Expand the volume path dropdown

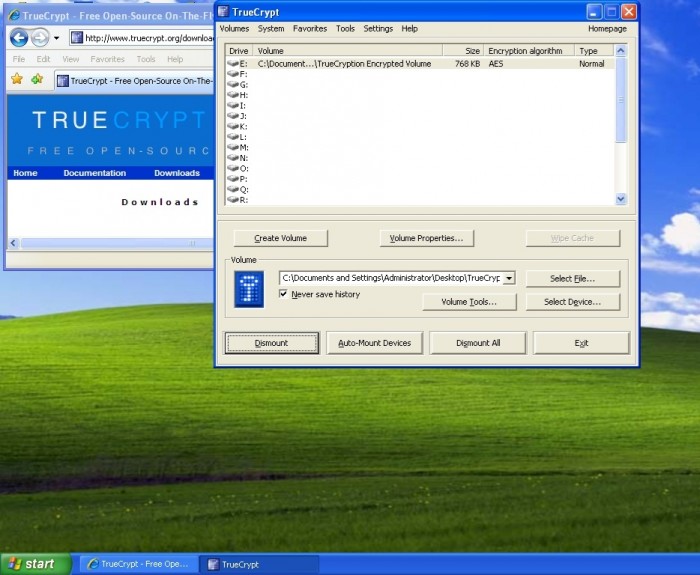509,278
